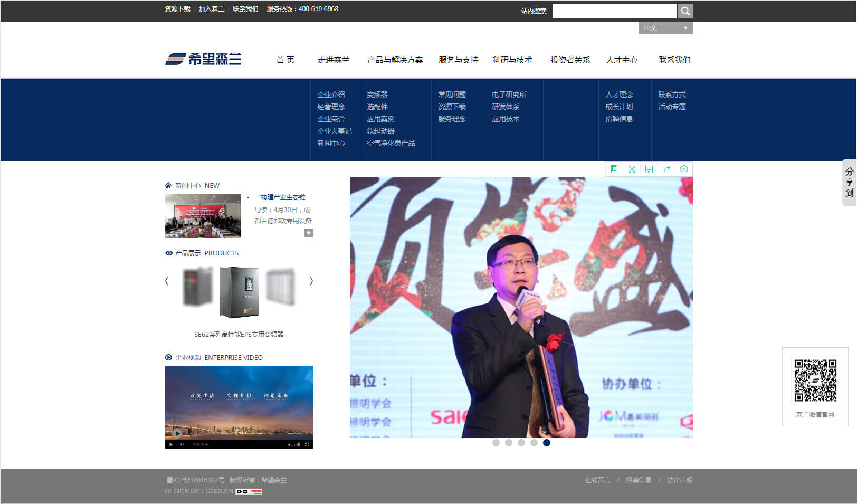Adjust the video player volume bars
Screen dimensions: 857x504
click(297, 444)
